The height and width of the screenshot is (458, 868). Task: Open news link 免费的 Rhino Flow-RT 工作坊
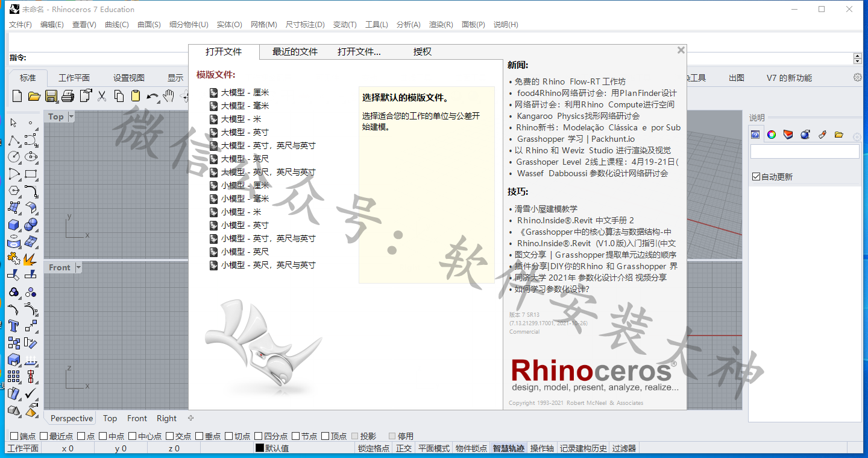570,81
